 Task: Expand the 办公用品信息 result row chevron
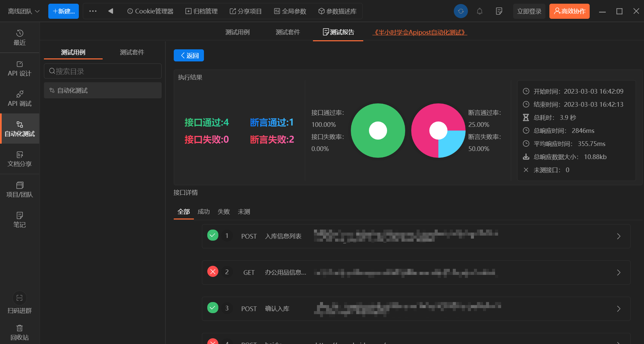tap(619, 273)
